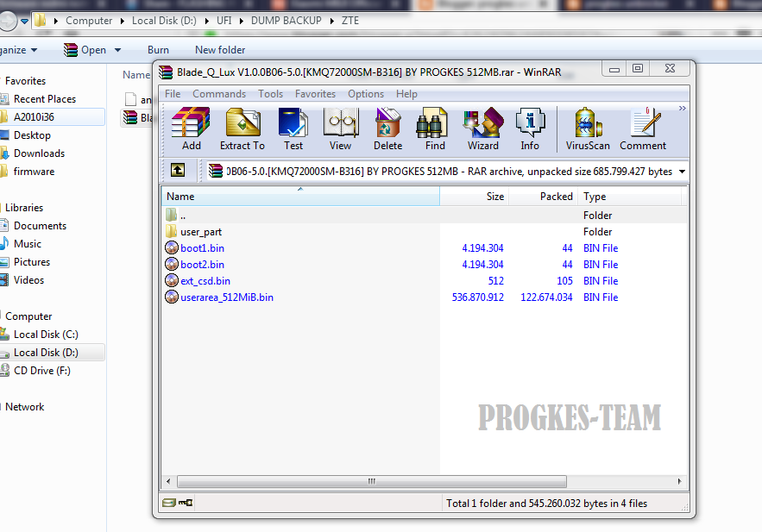Click Burn in Explorer toolbar
Image resolution: width=762 pixels, height=532 pixels.
tap(158, 49)
